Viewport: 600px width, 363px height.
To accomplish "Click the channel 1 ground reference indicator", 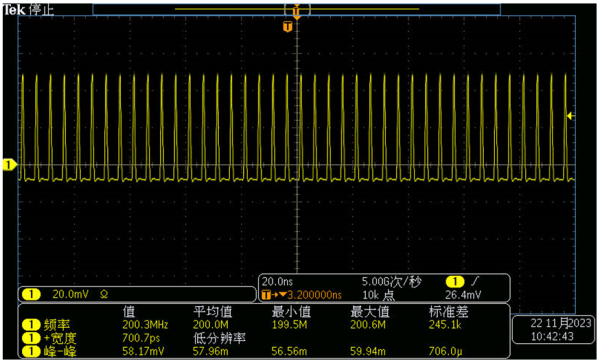I will tap(10, 165).
